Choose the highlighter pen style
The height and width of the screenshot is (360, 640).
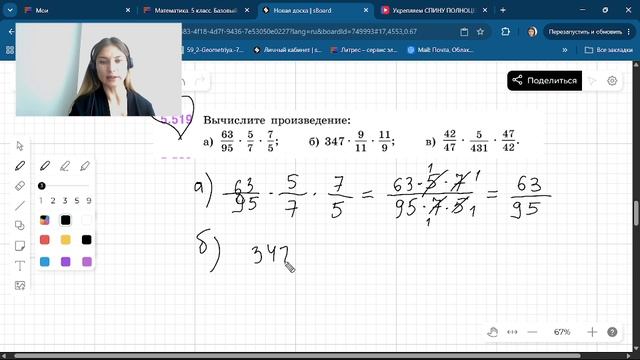65,166
